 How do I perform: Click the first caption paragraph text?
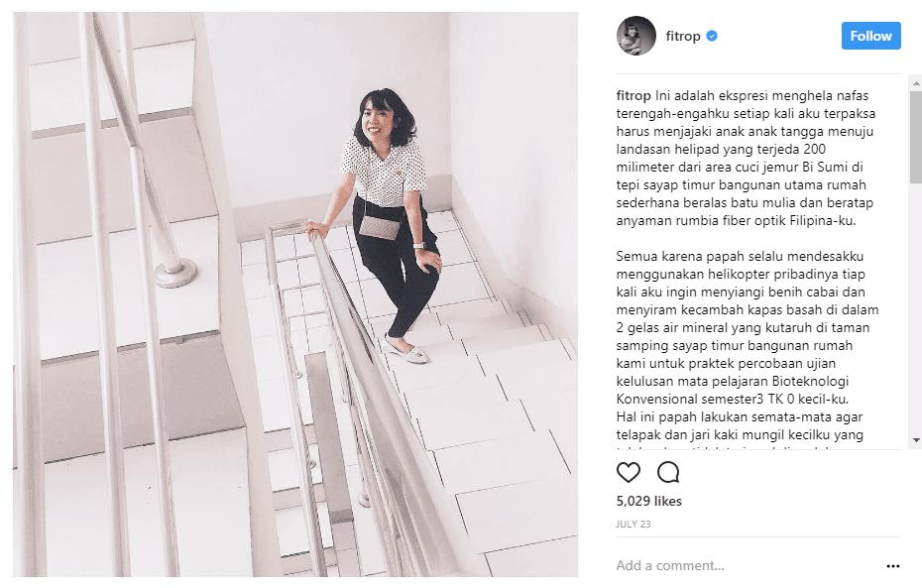[x=746, y=159]
